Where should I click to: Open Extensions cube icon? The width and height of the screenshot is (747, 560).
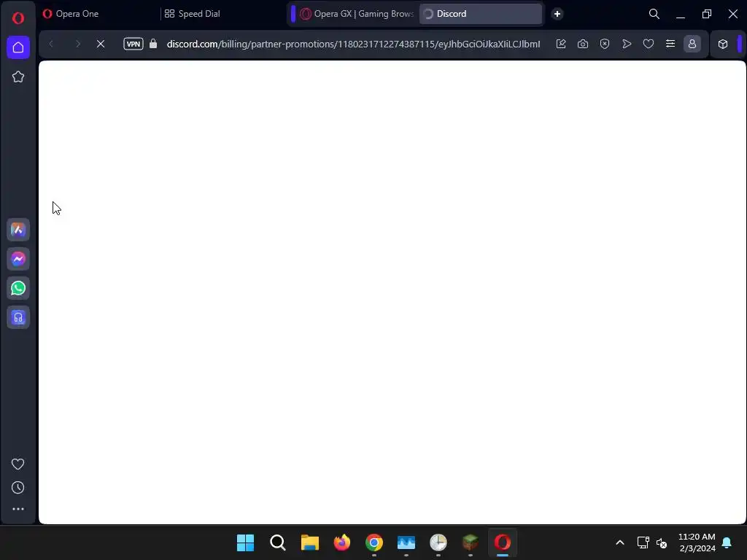coord(723,44)
